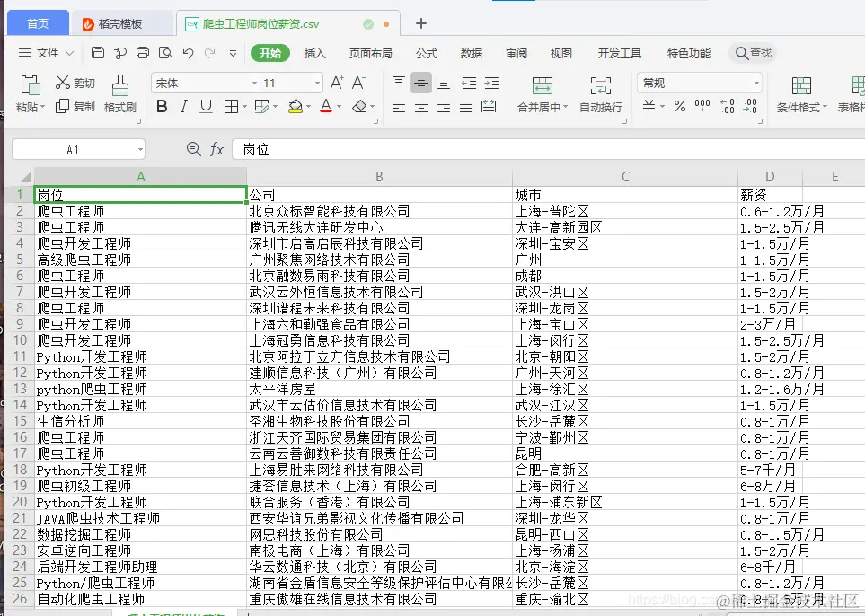Screen dimensions: 865x616
Task: Copy selection with 复制
Action: [75, 106]
